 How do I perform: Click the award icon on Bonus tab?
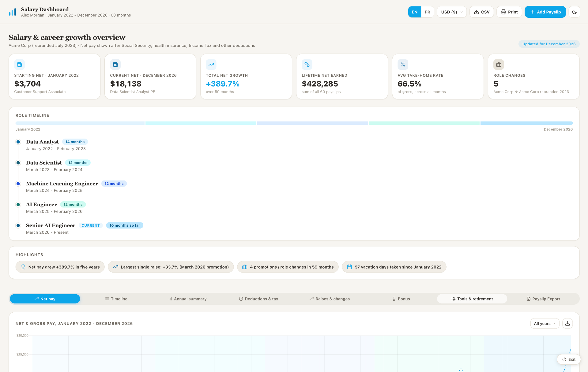(x=394, y=299)
